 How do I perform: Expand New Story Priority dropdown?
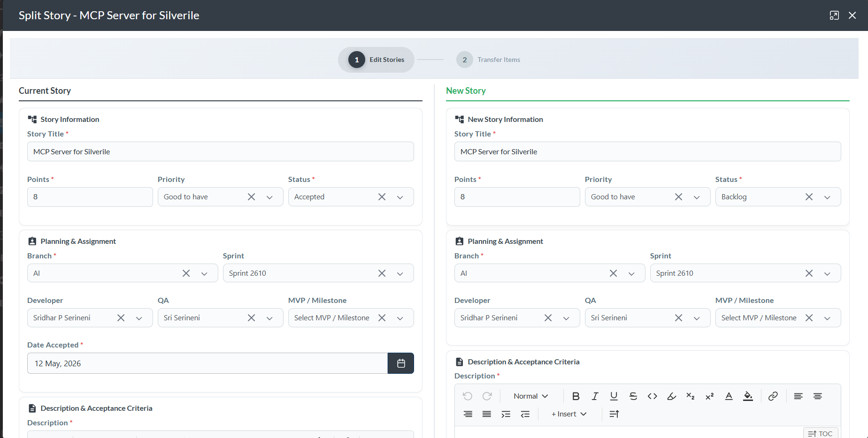(x=697, y=197)
